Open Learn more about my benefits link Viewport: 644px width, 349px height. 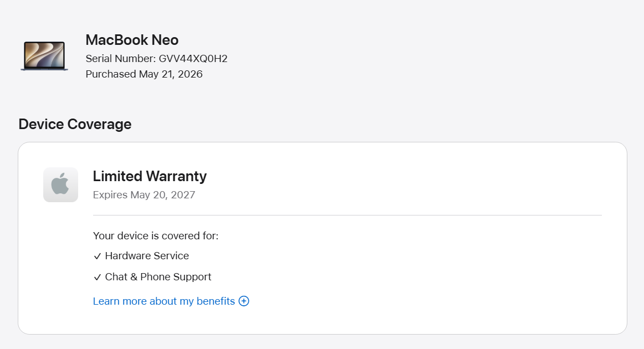coord(171,301)
